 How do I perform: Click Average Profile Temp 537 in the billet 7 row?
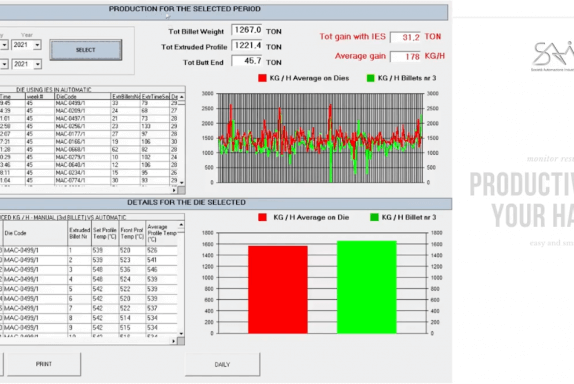point(161,308)
